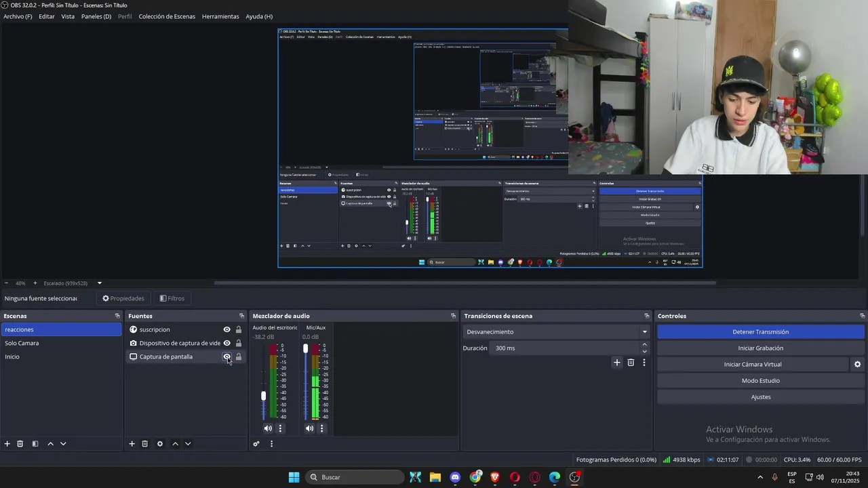Open audio mixer bottom options menu
Viewport: 868px width, 488px height.
[271, 444]
